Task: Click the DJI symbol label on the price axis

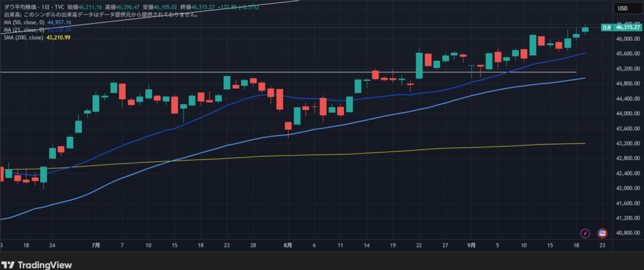Action: (x=607, y=28)
